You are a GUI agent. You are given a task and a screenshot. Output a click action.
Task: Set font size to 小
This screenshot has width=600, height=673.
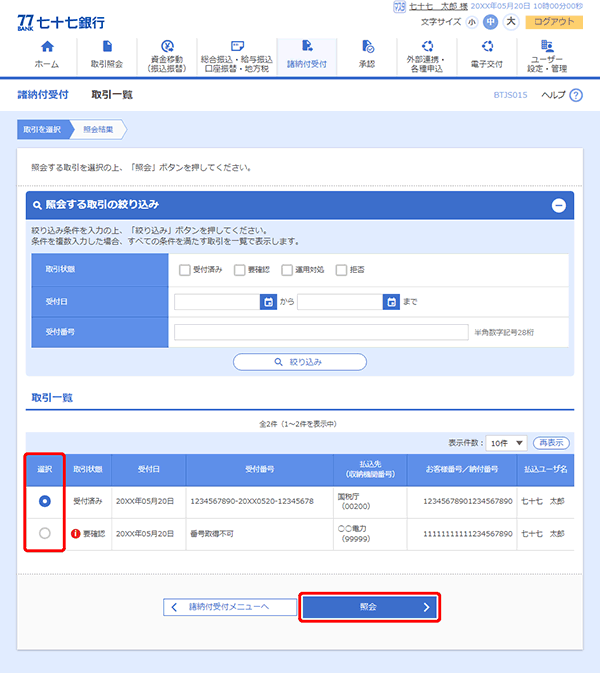pos(472,22)
